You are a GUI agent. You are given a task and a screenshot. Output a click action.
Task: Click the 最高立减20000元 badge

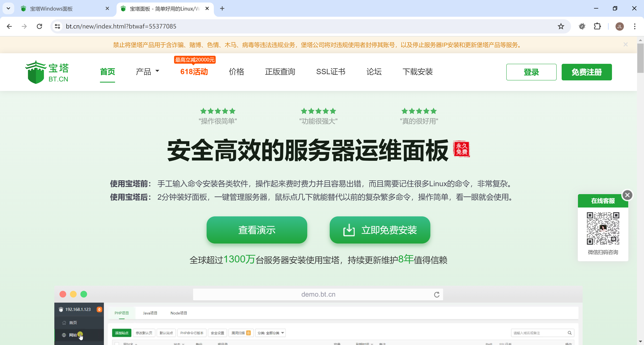tap(195, 60)
